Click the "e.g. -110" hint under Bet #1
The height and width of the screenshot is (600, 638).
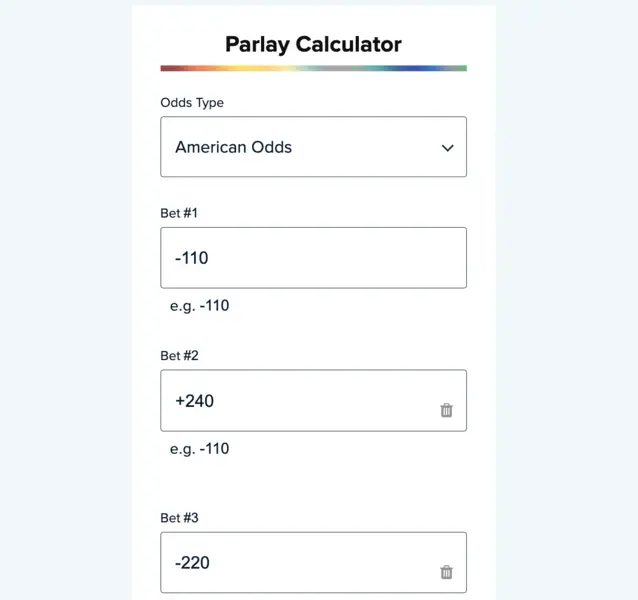(200, 306)
